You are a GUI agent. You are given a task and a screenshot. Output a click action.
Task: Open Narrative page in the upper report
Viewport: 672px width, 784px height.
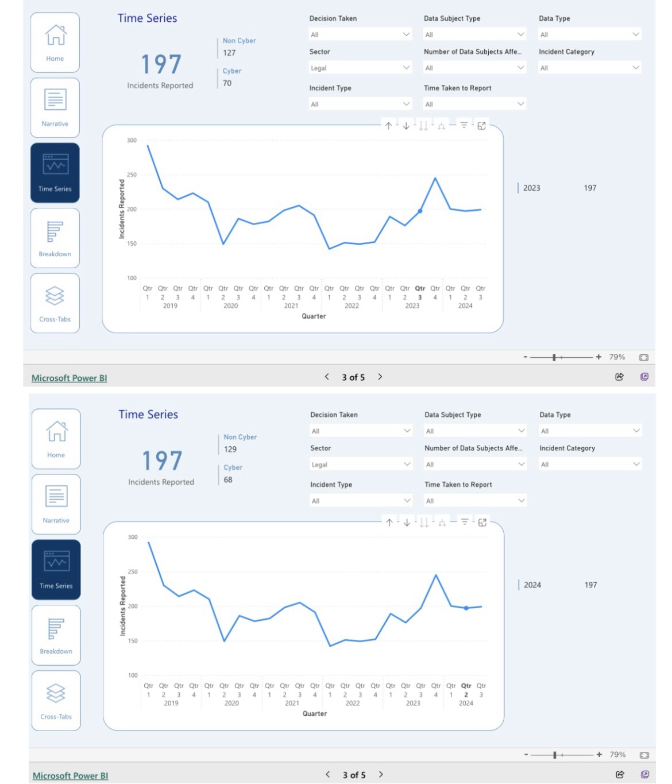pyautogui.click(x=55, y=107)
